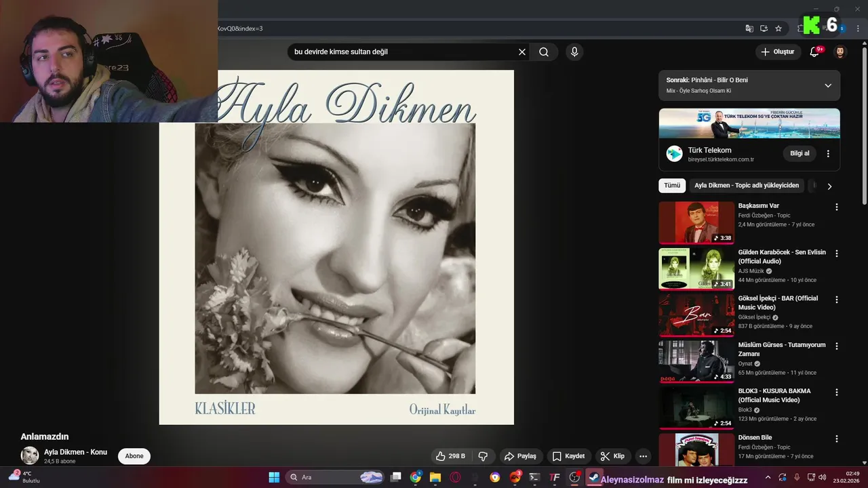Open Türk Telekom advertiser title
Image resolution: width=868 pixels, height=488 pixels.
click(x=709, y=150)
